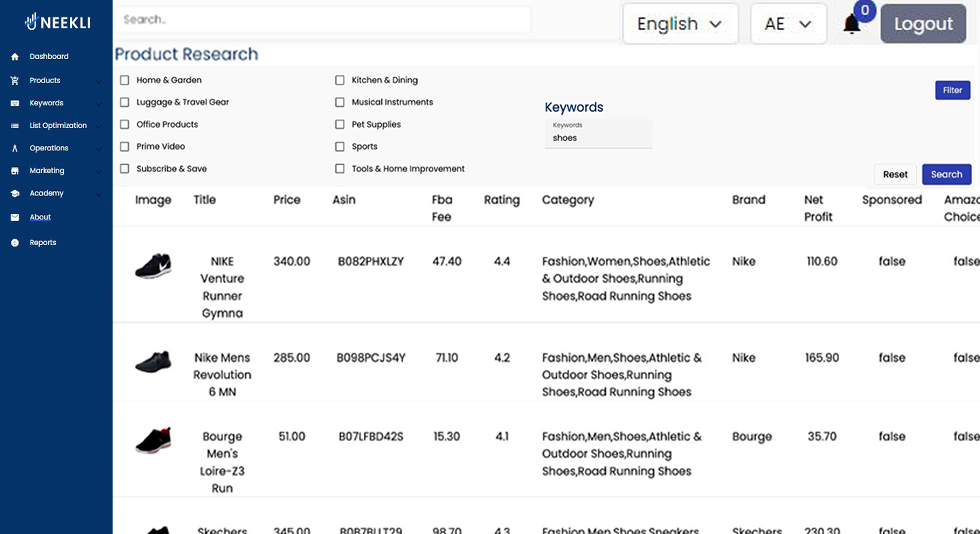
Task: Click the Net Profit column header
Action: (x=818, y=208)
